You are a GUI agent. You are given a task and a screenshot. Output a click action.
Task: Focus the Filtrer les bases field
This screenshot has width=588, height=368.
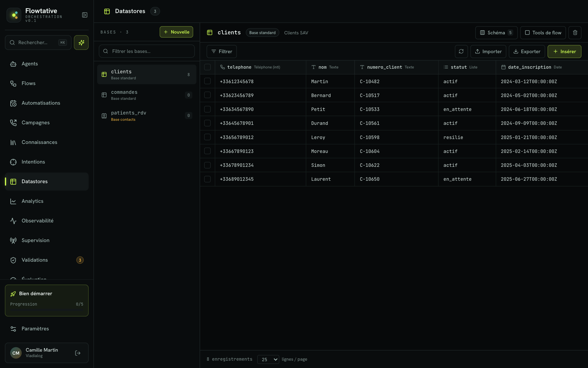click(x=147, y=51)
